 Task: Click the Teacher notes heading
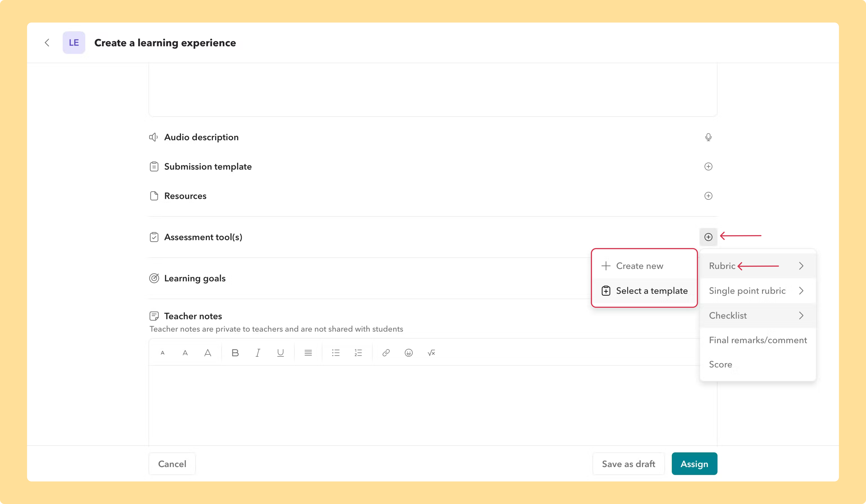click(x=193, y=316)
